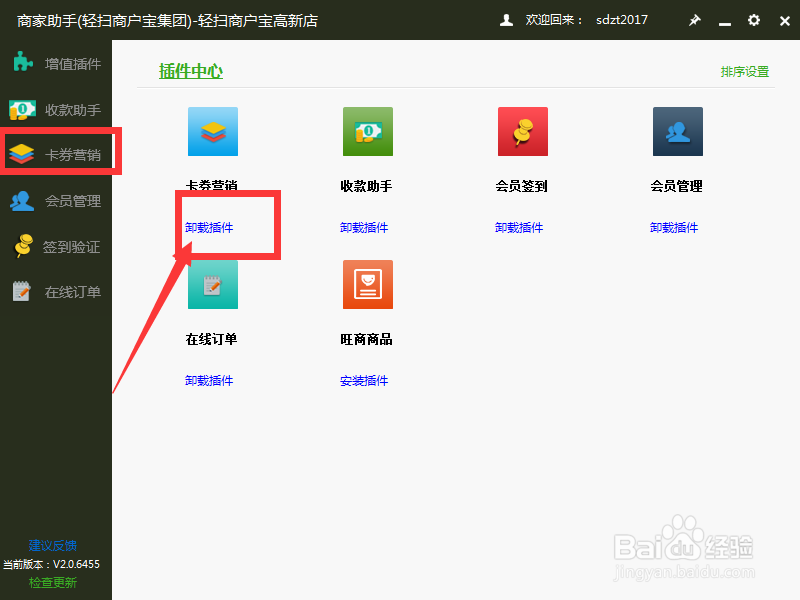Click 排序设置 to arrange plugins
The width and height of the screenshot is (800, 600).
pos(744,72)
